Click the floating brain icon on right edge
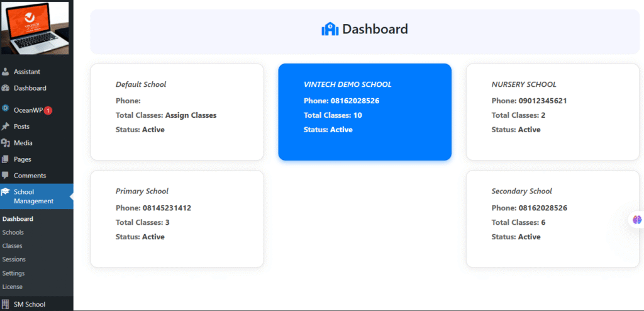Image resolution: width=644 pixels, height=311 pixels. pyautogui.click(x=636, y=220)
